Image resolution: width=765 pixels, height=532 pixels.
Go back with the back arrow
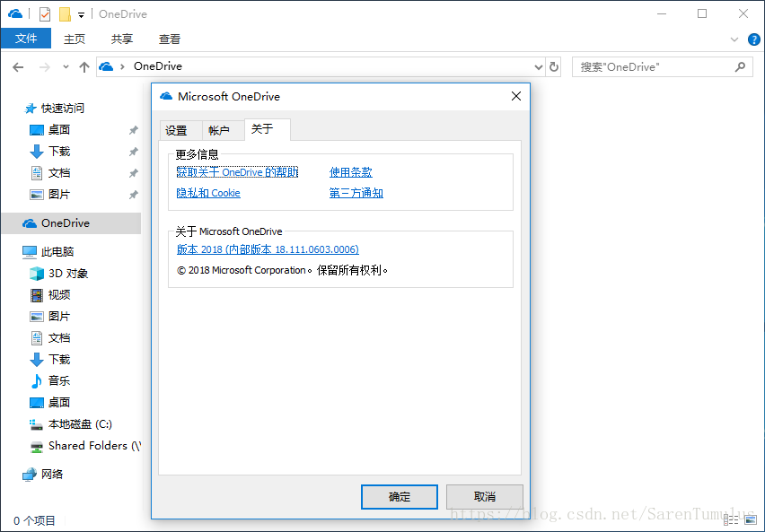[18, 67]
